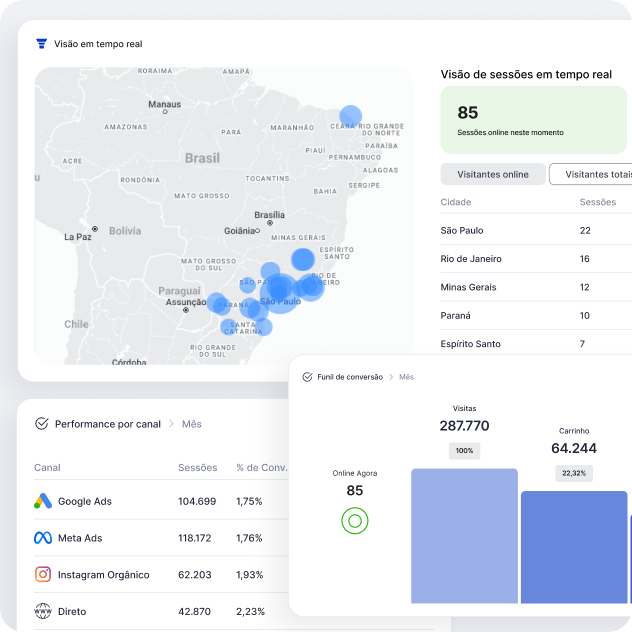Viewport: 632px width, 632px height.
Task: Click the 22,32% badge under Carrinho
Action: click(x=574, y=473)
